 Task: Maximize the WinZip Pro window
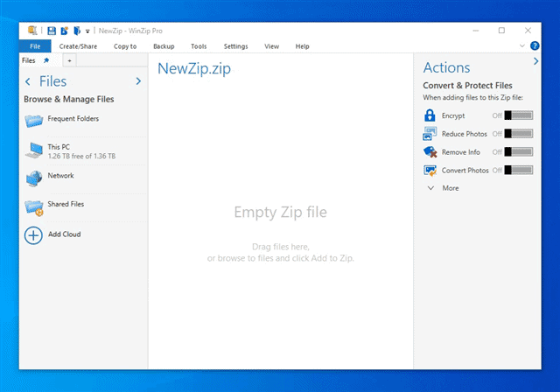501,31
